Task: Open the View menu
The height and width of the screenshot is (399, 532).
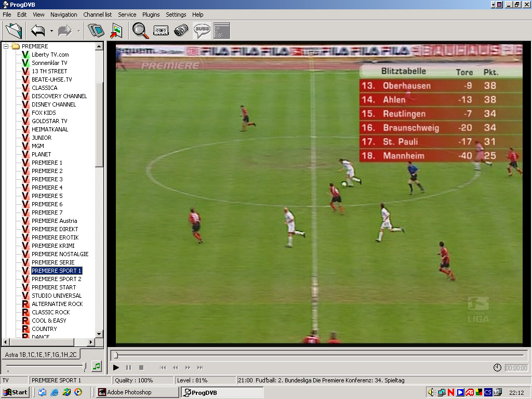Action: tap(38, 15)
